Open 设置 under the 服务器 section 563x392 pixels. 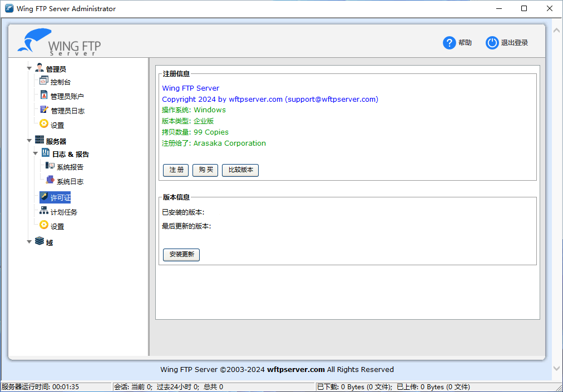click(57, 226)
